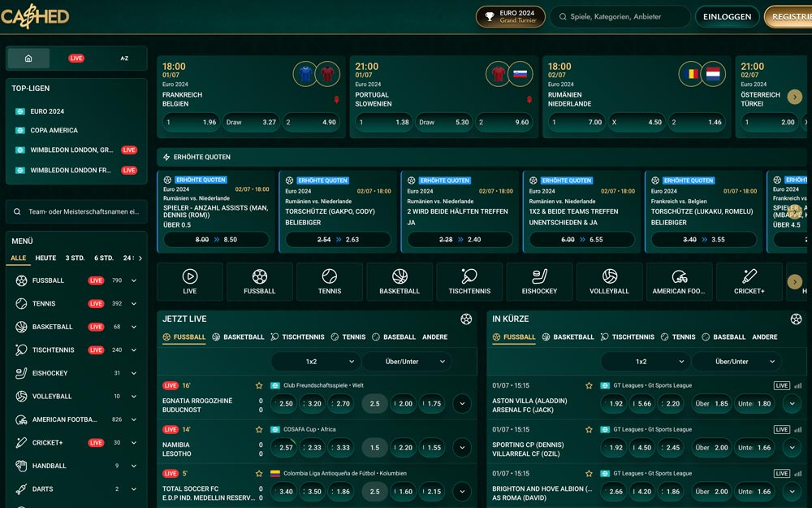Favorite the Total Soccer FC match
The image size is (812, 508).
[259, 474]
